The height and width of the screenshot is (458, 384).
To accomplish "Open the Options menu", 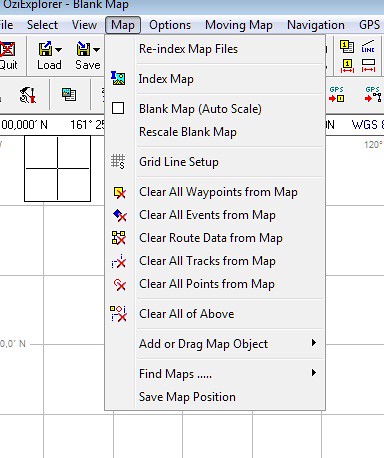I will 170,25.
